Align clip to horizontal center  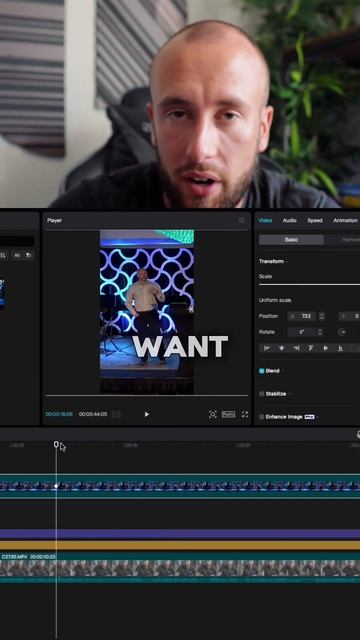(282, 348)
